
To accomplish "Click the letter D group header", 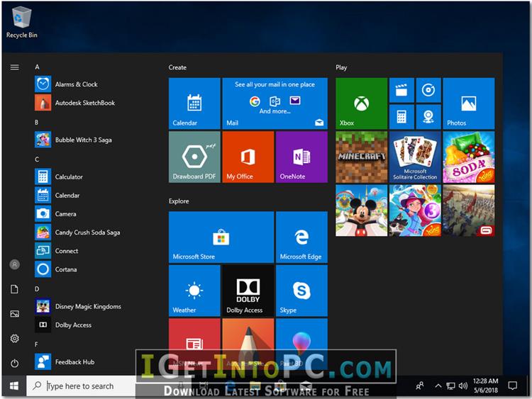I will 37,289.
